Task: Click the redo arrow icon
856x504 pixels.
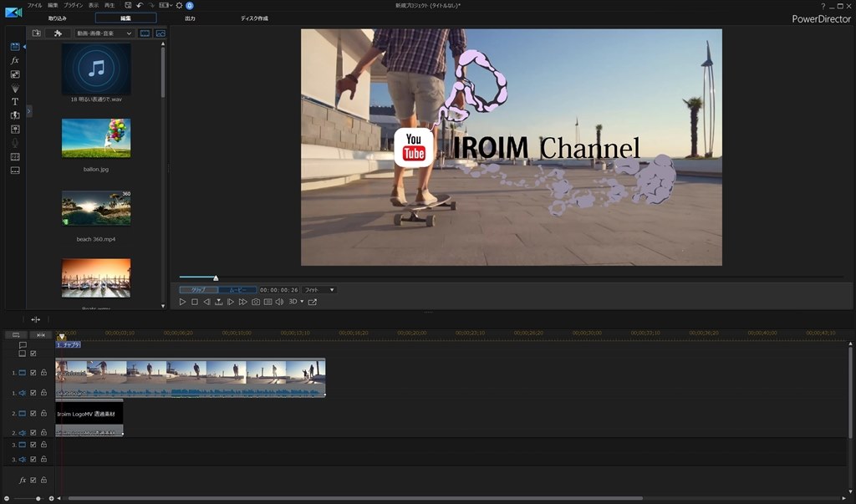Action: 151,6
